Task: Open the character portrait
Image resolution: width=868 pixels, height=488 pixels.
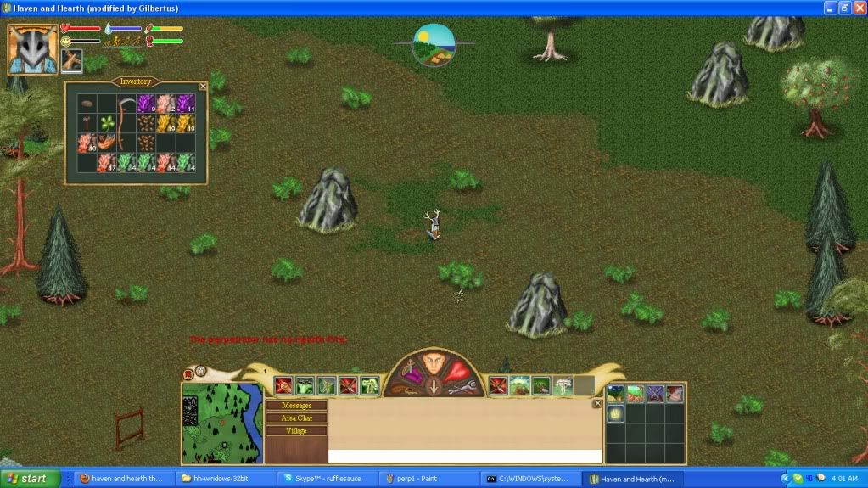Action: 32,49
